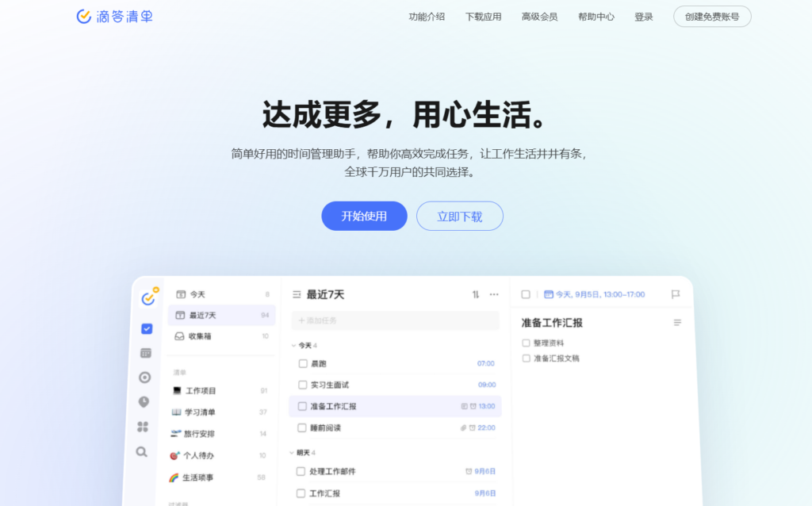Select the task list icon in sidebar

point(144,328)
